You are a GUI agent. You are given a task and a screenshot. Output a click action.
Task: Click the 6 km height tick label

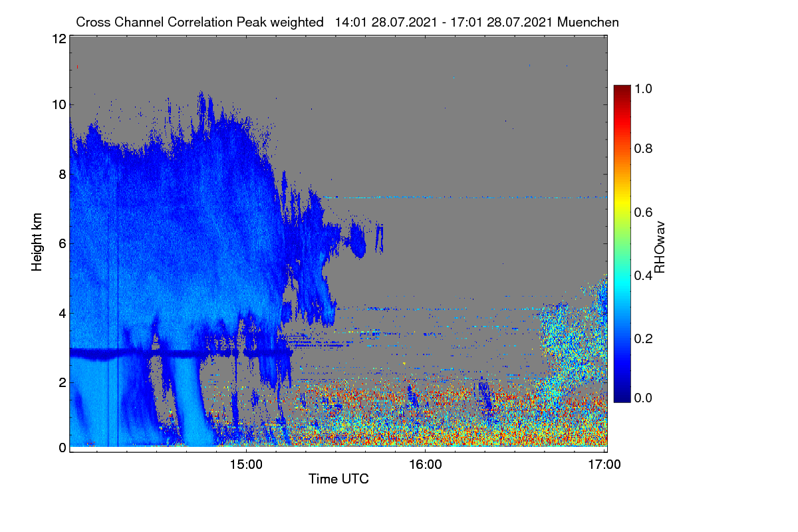pyautogui.click(x=63, y=243)
